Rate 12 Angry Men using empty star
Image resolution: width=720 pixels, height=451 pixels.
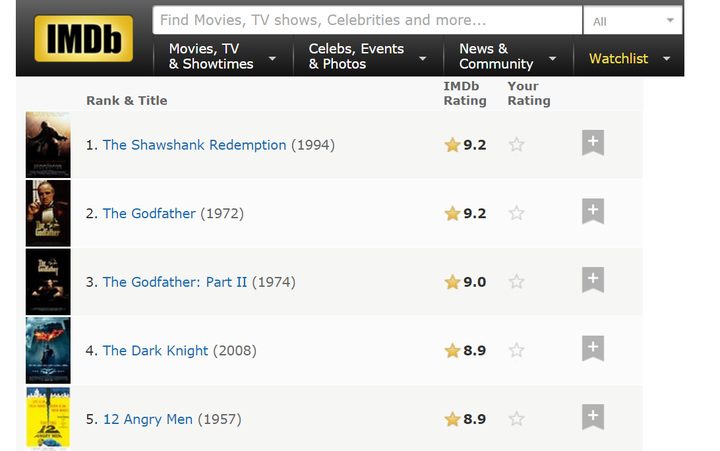point(517,419)
